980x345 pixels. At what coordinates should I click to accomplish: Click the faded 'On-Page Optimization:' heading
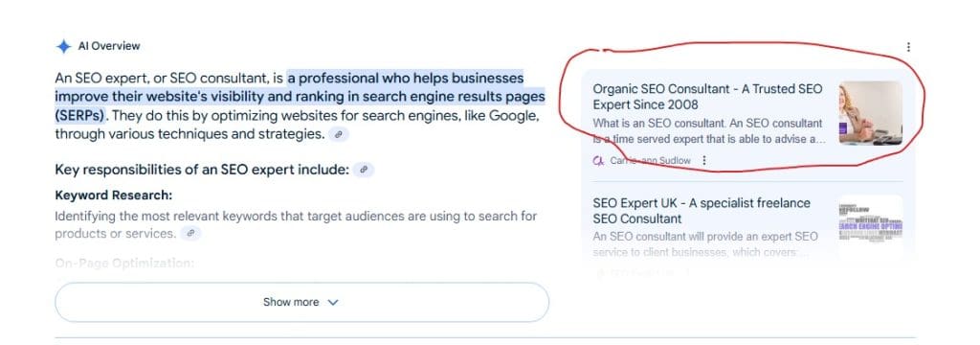click(124, 264)
